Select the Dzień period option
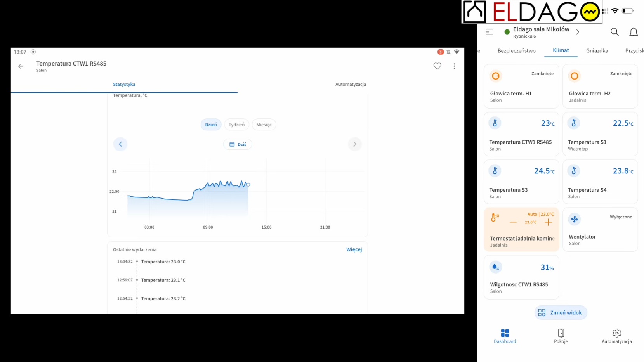The height and width of the screenshot is (362, 644). click(x=211, y=125)
